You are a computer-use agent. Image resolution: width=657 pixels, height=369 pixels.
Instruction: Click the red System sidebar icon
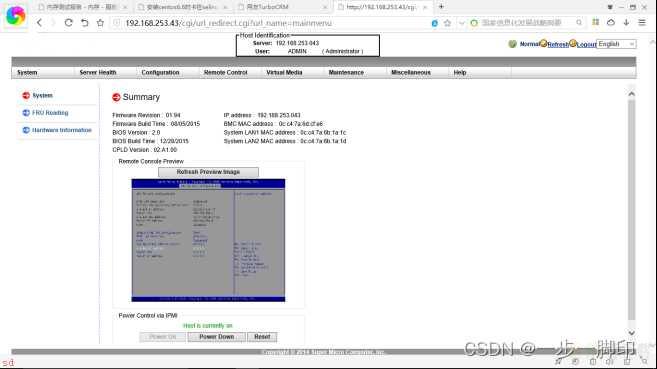tap(26, 95)
